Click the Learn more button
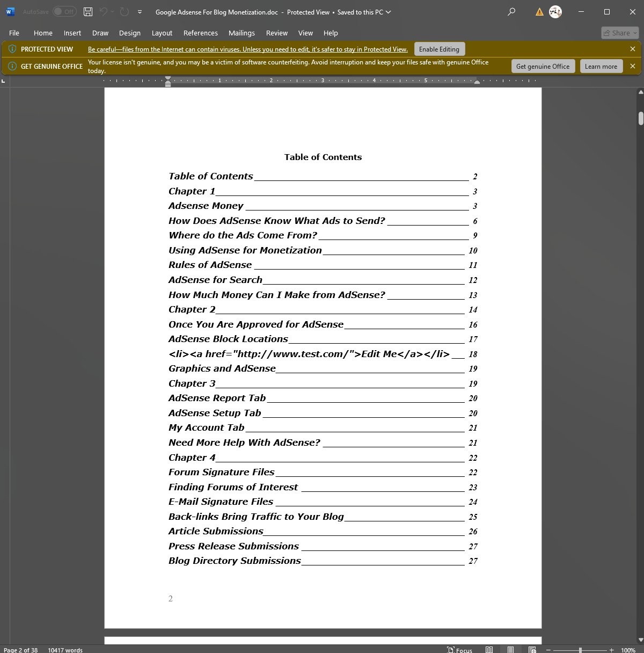The height and width of the screenshot is (653, 644). pos(601,66)
